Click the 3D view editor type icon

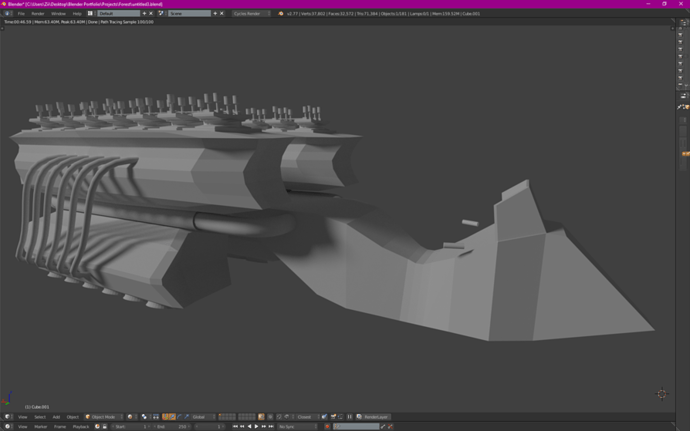pos(7,417)
